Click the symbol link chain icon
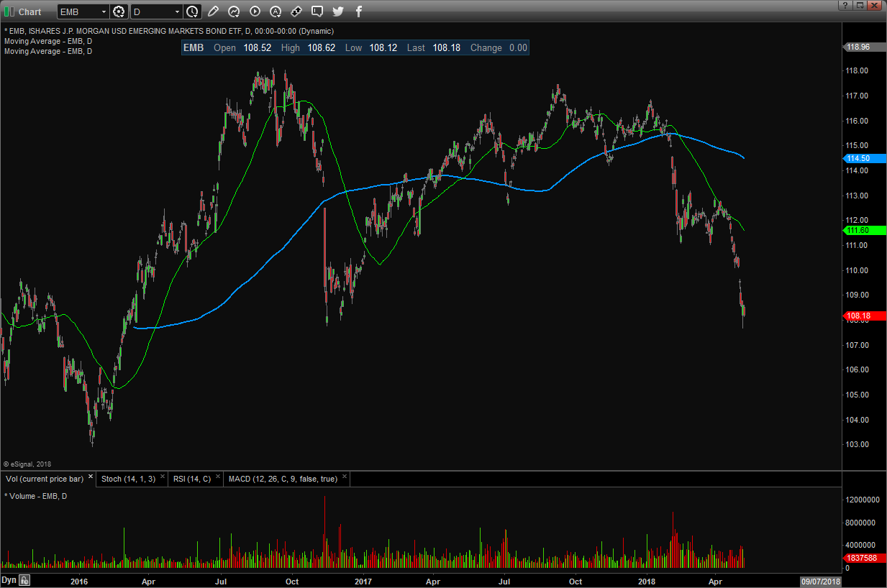Screen dimensions: 887x588 click(296, 12)
